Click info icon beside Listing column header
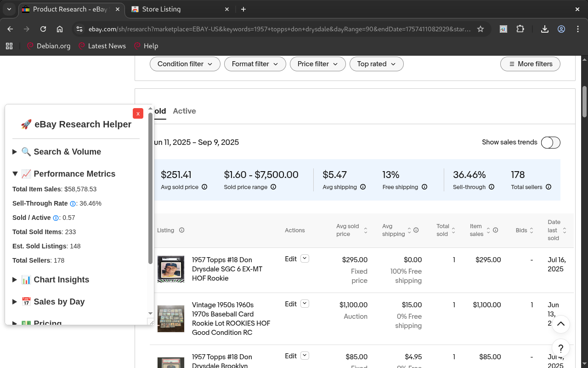This screenshot has width=588, height=368. point(181,230)
